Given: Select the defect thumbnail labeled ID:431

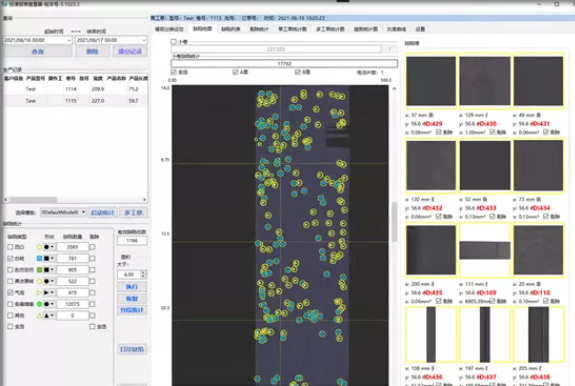Looking at the screenshot, I should click(538, 81).
